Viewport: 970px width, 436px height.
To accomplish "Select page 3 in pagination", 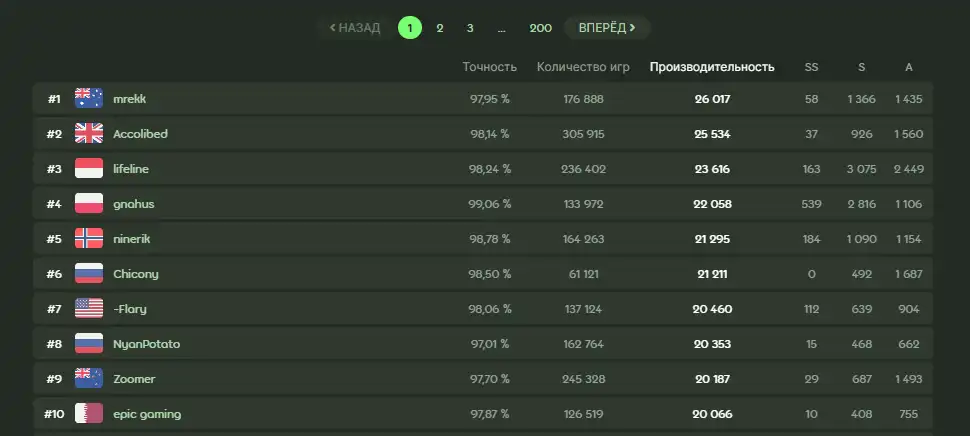I will pos(470,28).
